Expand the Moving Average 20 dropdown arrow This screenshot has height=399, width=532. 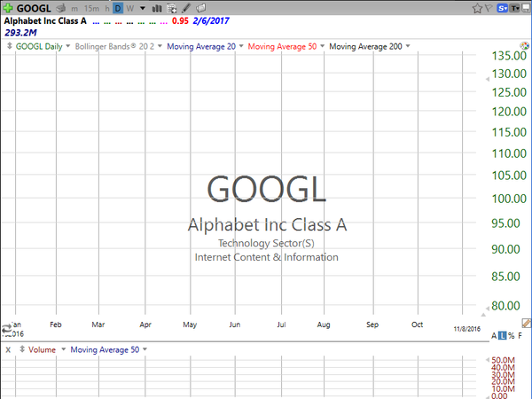pyautogui.click(x=241, y=46)
